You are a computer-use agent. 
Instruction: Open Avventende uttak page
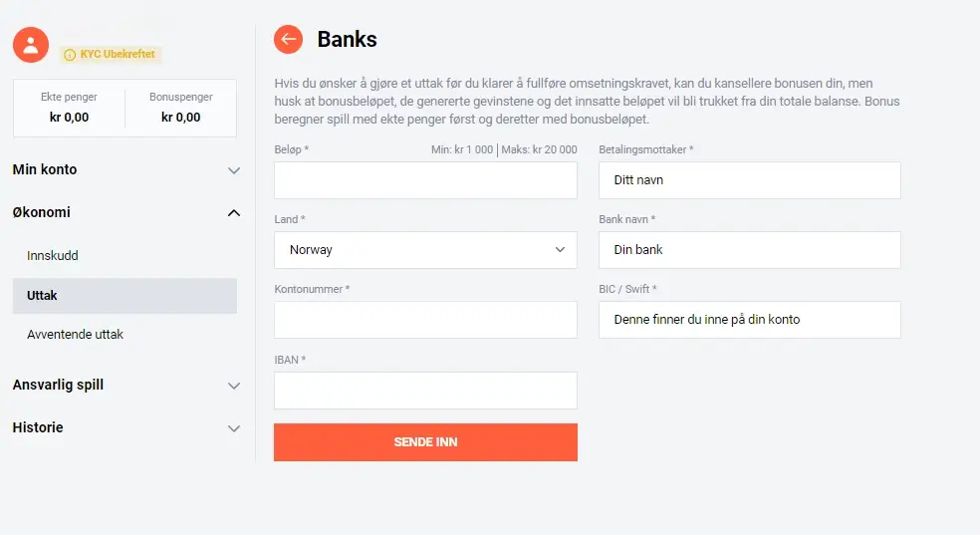(x=75, y=335)
